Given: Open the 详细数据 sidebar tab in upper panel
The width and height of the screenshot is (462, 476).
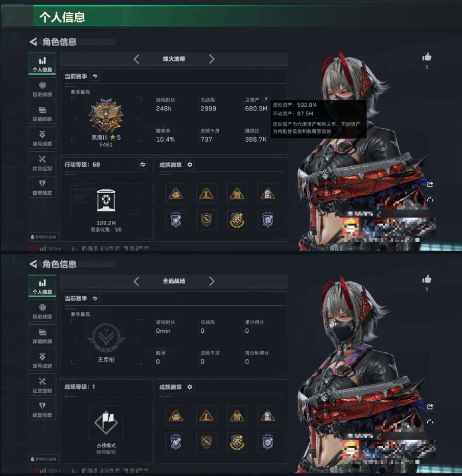Looking at the screenshot, I should (42, 113).
